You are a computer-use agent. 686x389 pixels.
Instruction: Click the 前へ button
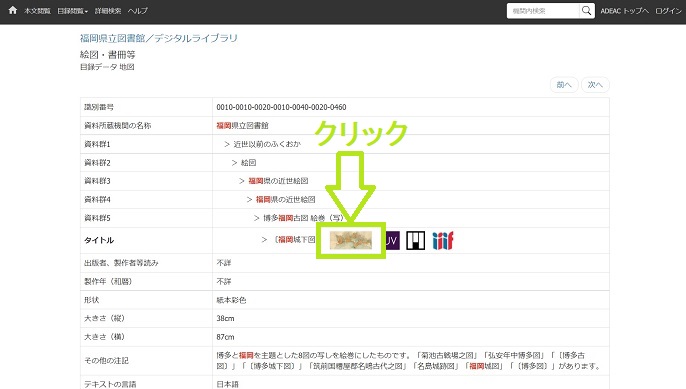pos(564,85)
